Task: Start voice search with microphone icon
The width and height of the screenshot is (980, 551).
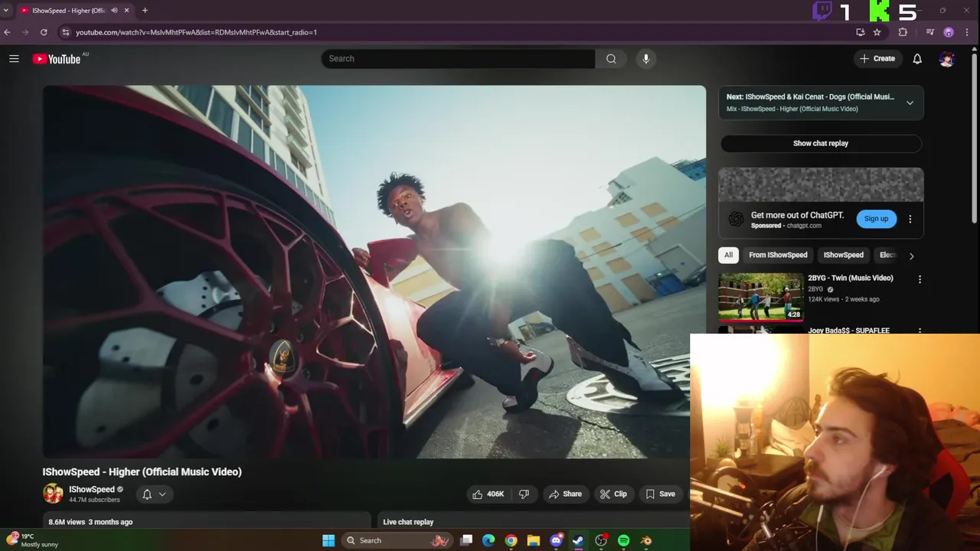Action: click(646, 59)
